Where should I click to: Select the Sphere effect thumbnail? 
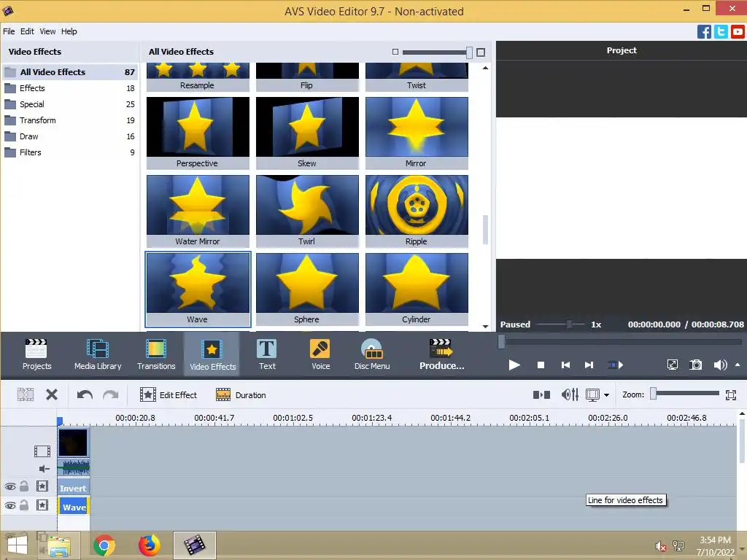coord(307,289)
